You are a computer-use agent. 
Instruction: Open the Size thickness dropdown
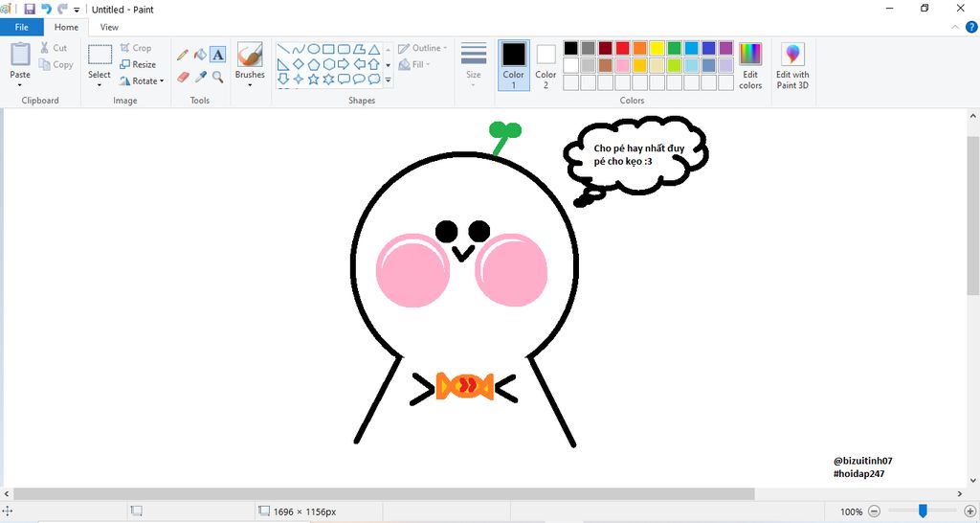pyautogui.click(x=473, y=64)
